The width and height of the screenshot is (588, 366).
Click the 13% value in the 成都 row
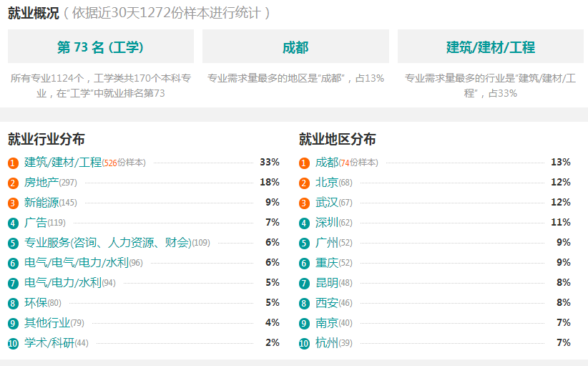coord(561,162)
